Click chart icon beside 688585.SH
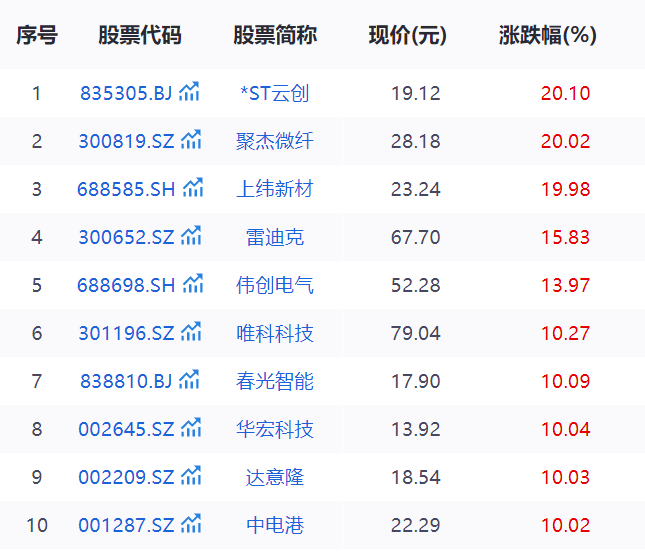The image size is (645, 559). point(193,189)
